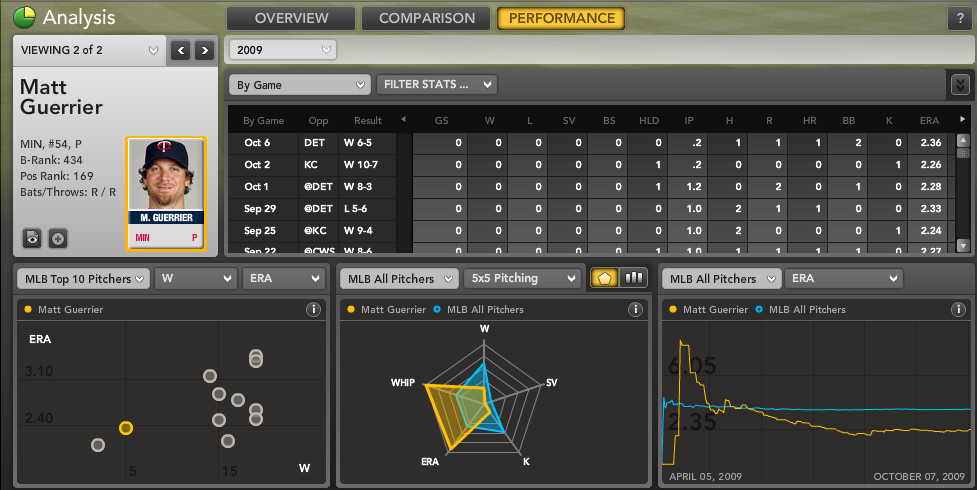Switch to the Comparison tab
Image resolution: width=977 pixels, height=490 pixels.
pyautogui.click(x=427, y=18)
